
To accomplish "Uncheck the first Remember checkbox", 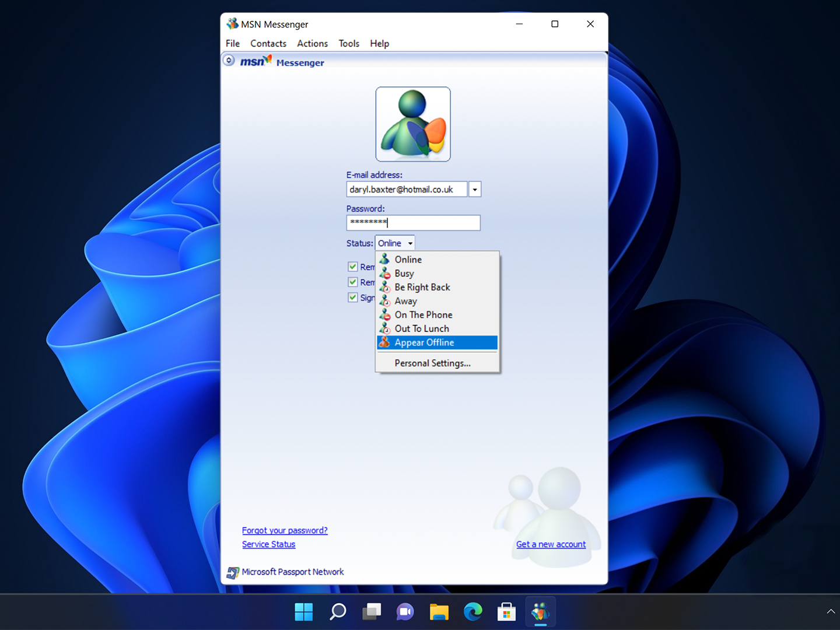I will click(353, 267).
